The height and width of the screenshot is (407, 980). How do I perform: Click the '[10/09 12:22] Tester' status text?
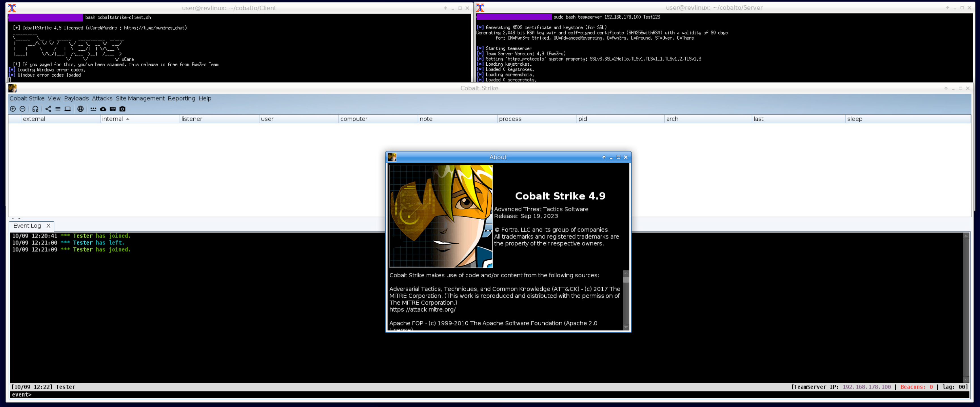pyautogui.click(x=43, y=387)
